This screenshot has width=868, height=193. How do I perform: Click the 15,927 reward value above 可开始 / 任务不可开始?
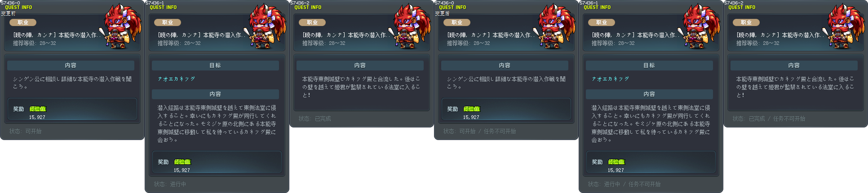pos(471,117)
